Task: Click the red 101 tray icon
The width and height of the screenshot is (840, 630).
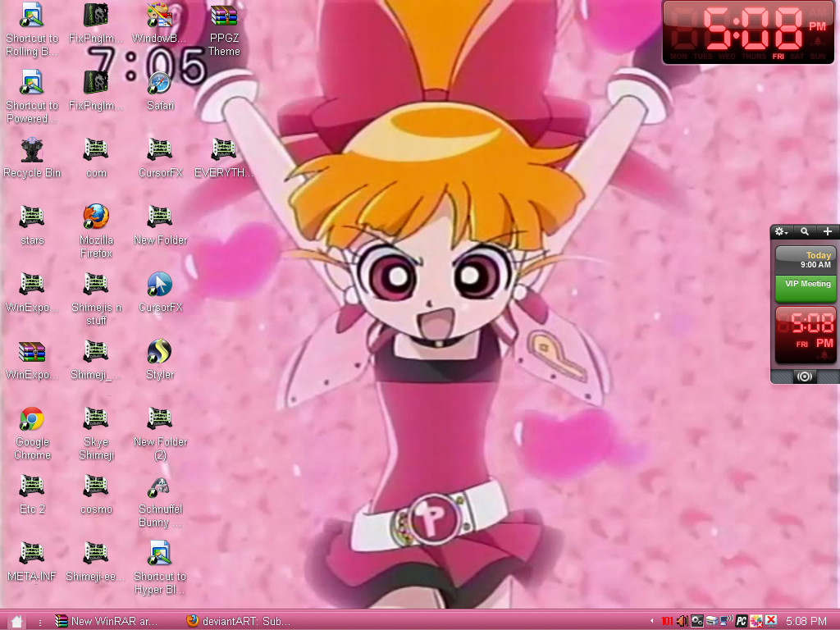Action: pyautogui.click(x=667, y=621)
